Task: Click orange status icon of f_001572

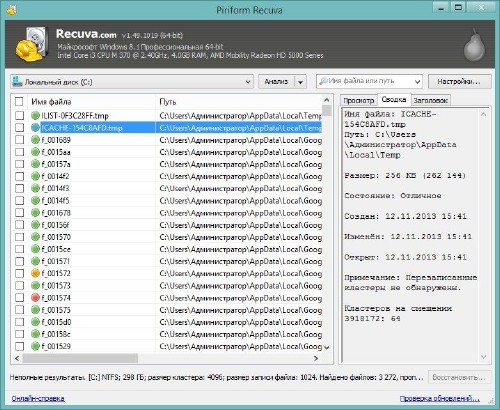Action: [35, 273]
